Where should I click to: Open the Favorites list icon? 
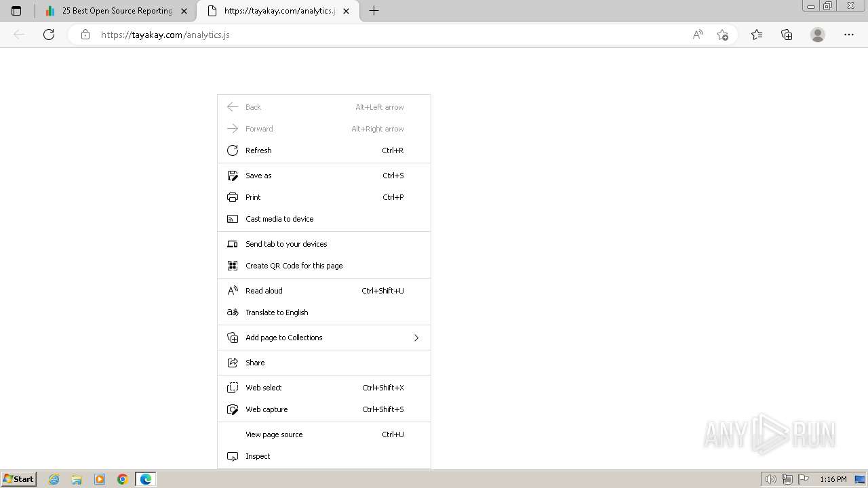pos(757,35)
